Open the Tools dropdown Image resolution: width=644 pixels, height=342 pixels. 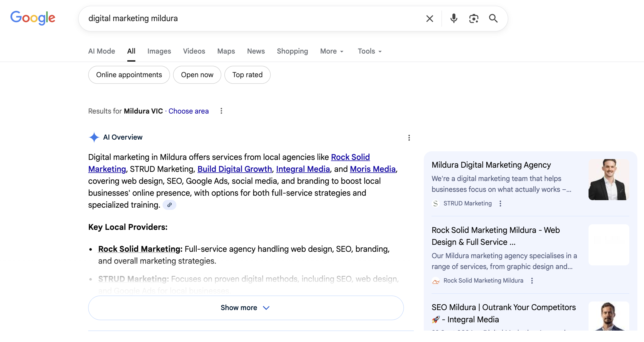pos(370,51)
